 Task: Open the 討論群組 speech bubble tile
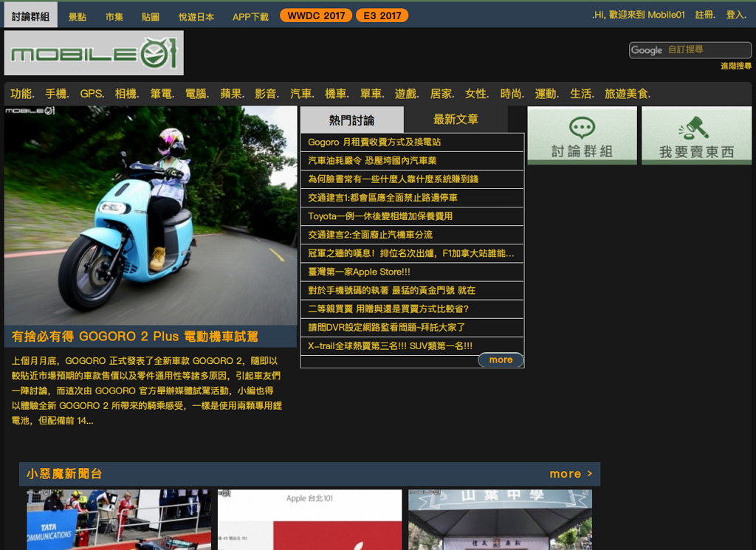[582, 136]
